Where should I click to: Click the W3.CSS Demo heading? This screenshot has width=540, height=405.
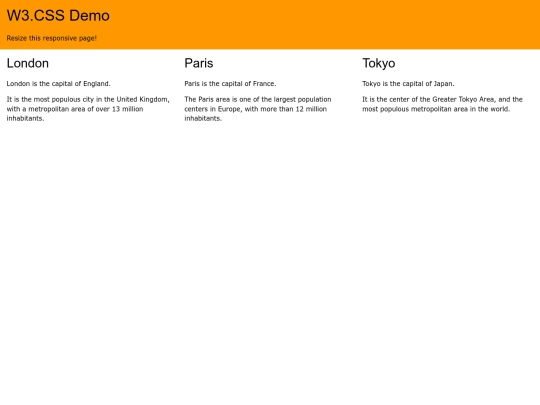[58, 16]
